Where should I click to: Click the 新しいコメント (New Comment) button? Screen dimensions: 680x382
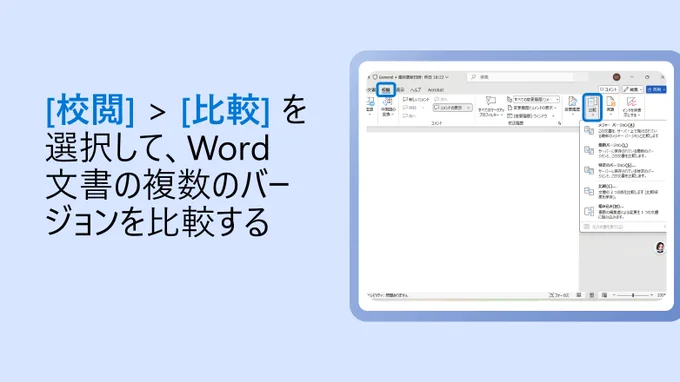click(416, 100)
